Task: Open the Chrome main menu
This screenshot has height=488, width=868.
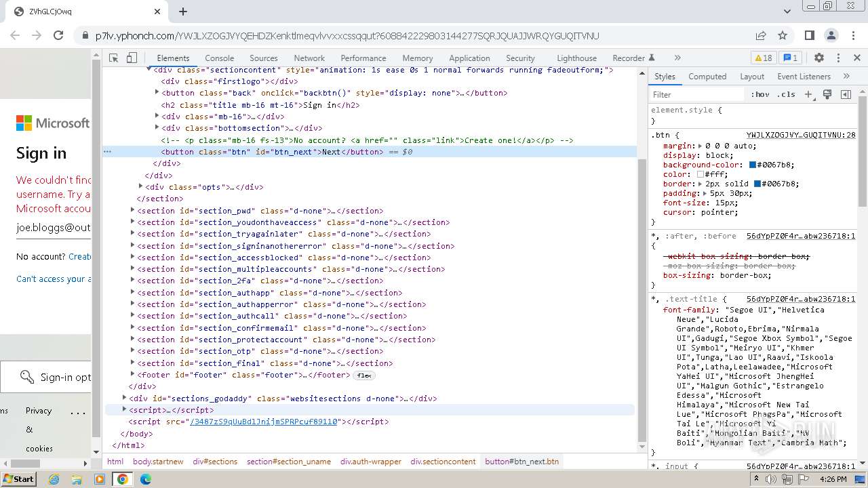Action: click(x=853, y=36)
